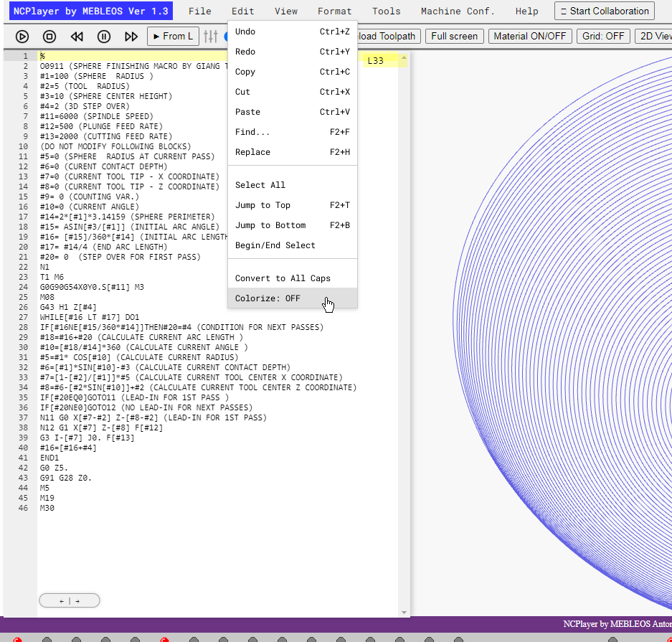The image size is (672, 642).
Task: Open the Machine Conf. menu
Action: click(458, 11)
